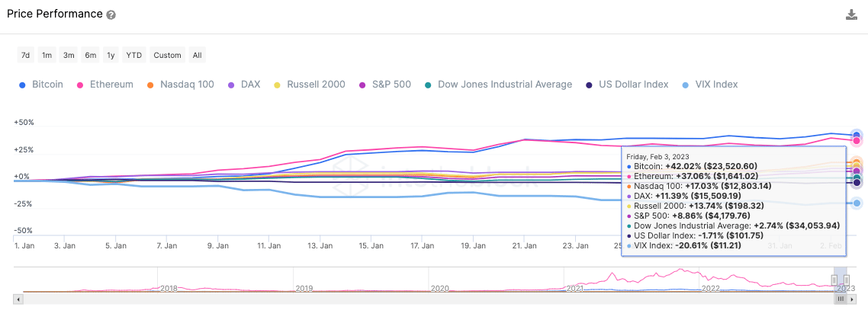The image size is (868, 320).
Task: Click the navigator left range handle
Action: click(833, 280)
